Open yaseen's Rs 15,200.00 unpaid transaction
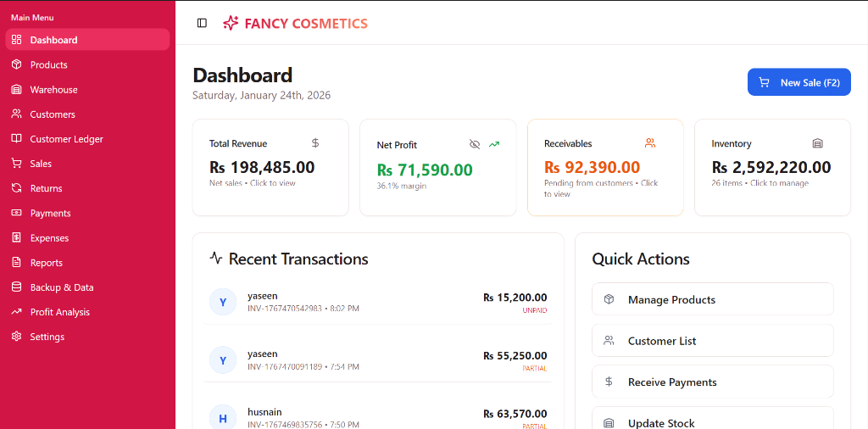868x429 pixels. (x=377, y=302)
